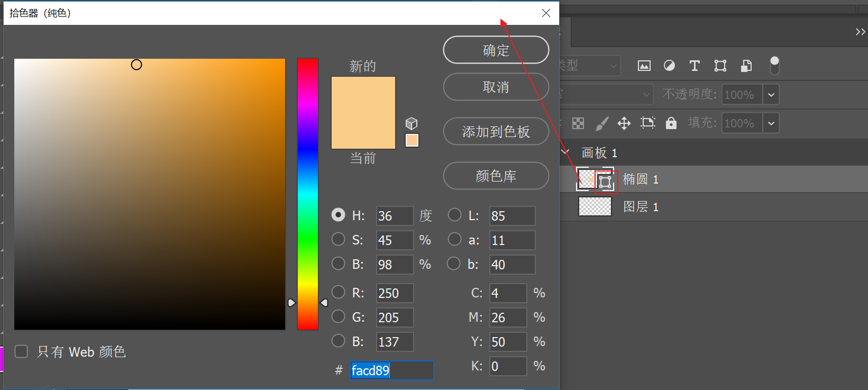Click lock image pixels brush icon

(x=602, y=123)
